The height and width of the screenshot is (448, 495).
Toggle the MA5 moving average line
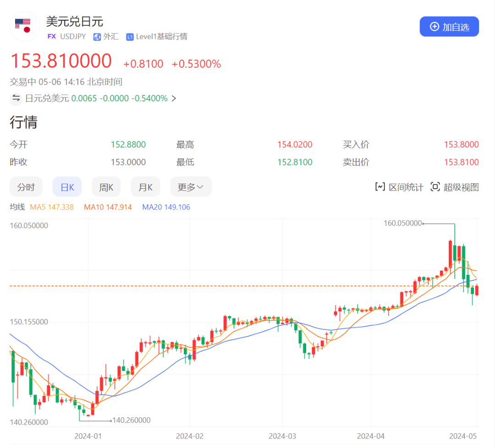point(52,207)
